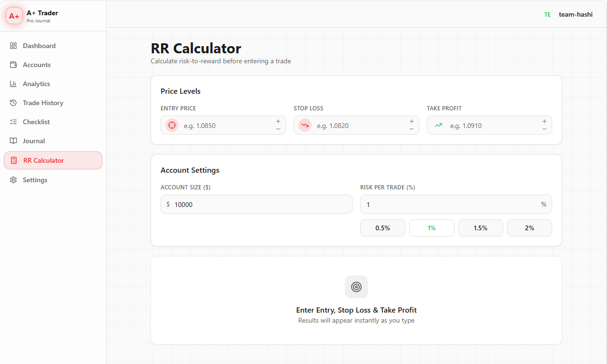Open the Analytics section
This screenshot has height=364, width=607.
[x=53, y=84]
